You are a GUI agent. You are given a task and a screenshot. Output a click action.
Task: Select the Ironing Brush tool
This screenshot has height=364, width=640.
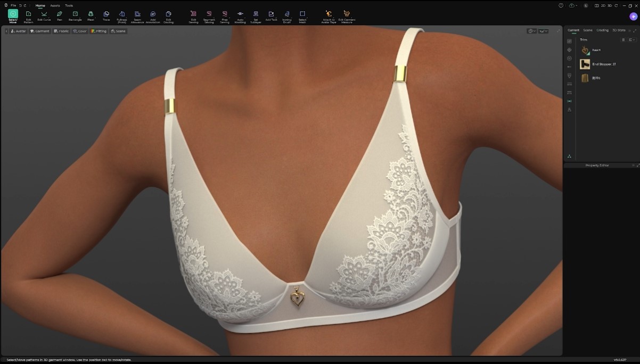click(x=286, y=14)
